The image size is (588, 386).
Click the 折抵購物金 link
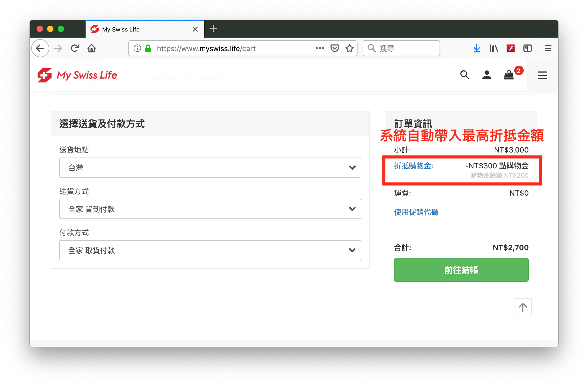click(413, 166)
